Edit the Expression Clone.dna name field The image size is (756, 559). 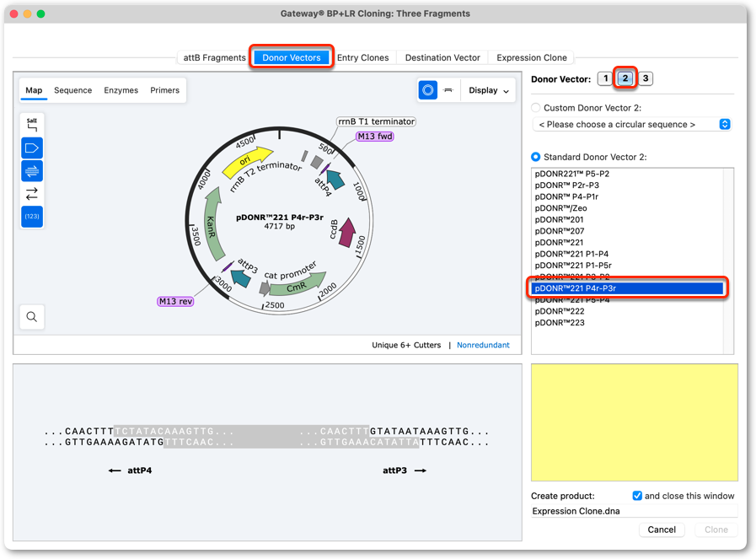[x=634, y=511]
